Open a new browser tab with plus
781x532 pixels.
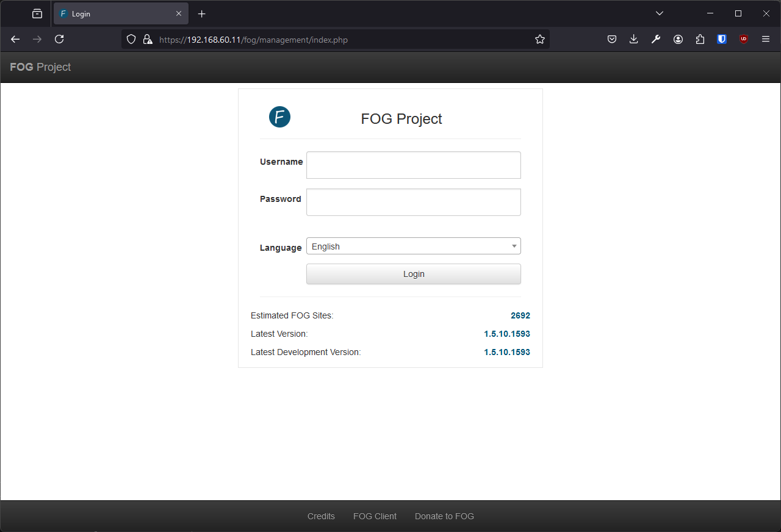202,13
